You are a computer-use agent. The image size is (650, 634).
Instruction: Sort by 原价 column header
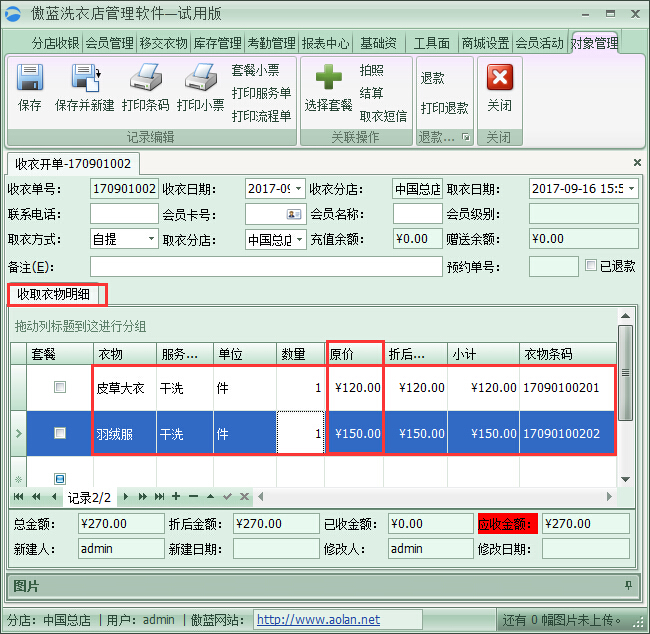pyautogui.click(x=354, y=354)
